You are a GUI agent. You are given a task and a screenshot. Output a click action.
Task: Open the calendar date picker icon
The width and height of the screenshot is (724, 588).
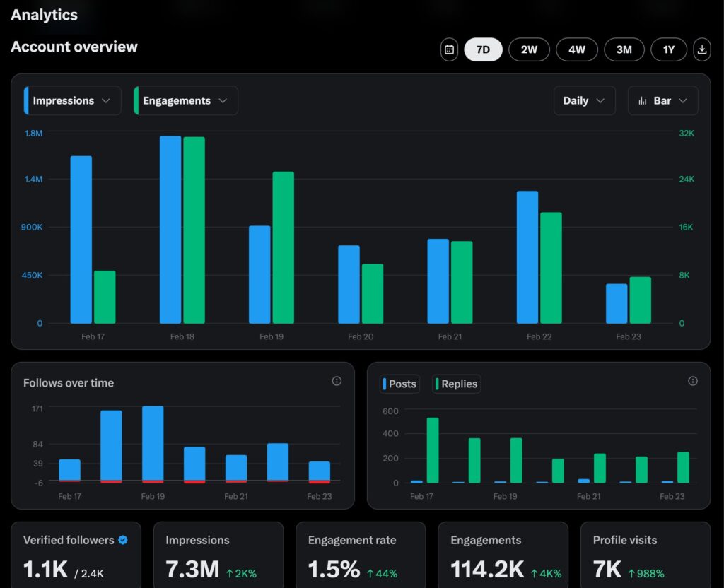[x=449, y=49]
